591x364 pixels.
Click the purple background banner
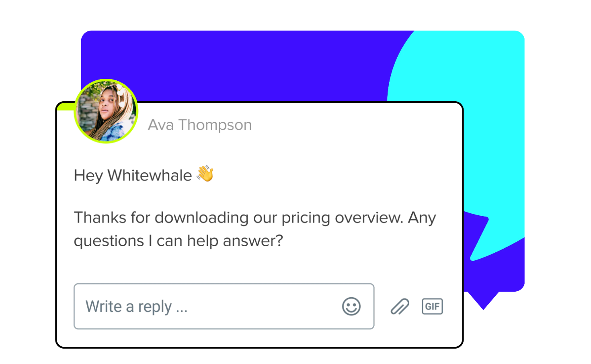point(241,64)
